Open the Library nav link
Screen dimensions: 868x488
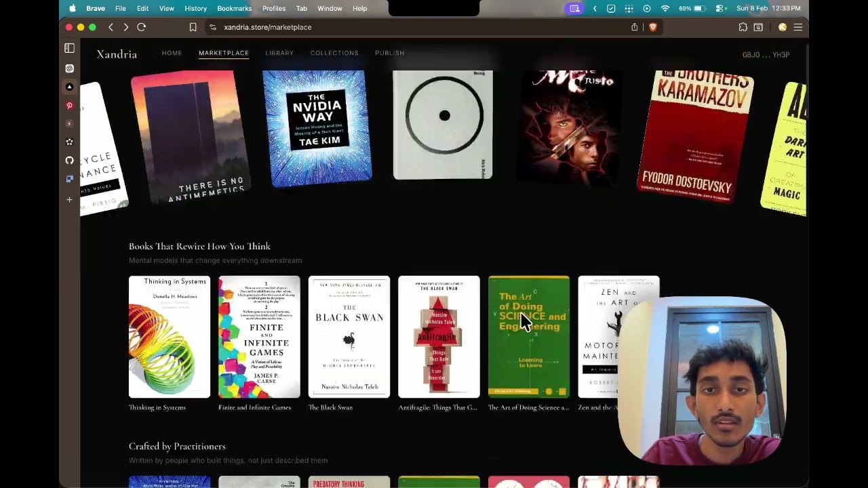point(279,53)
